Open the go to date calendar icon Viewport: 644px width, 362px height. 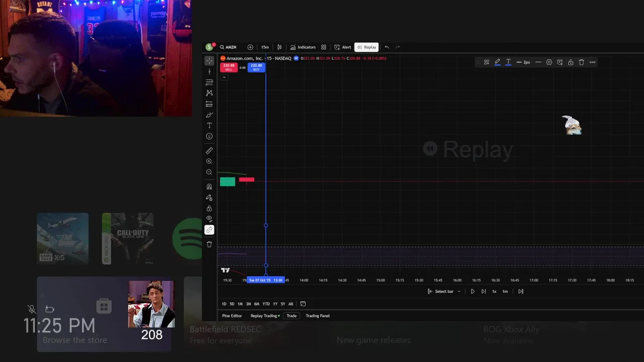tap(303, 304)
